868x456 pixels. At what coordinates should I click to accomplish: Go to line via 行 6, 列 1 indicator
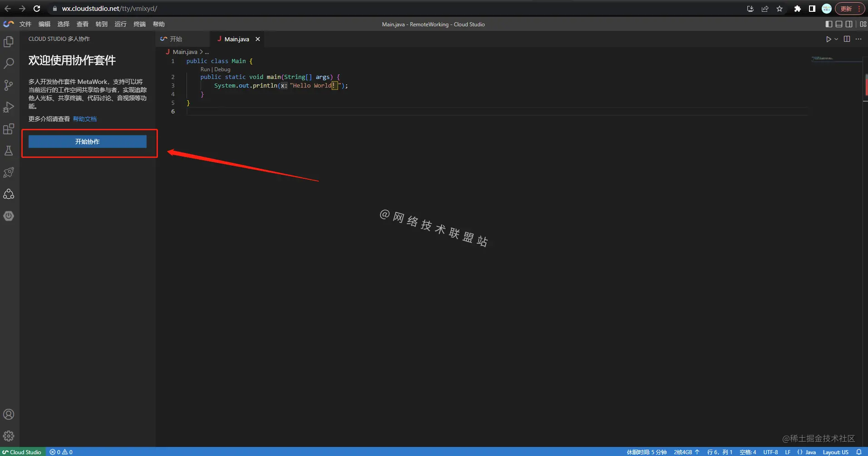[720, 452]
